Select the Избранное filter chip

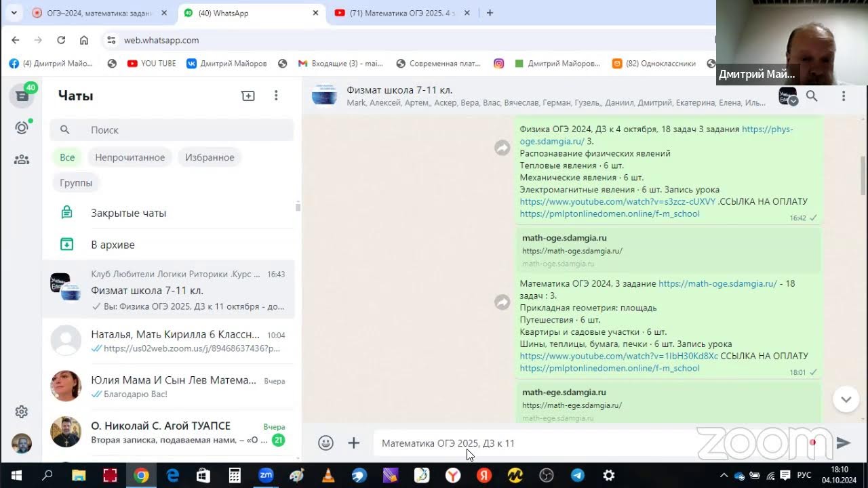(x=210, y=157)
